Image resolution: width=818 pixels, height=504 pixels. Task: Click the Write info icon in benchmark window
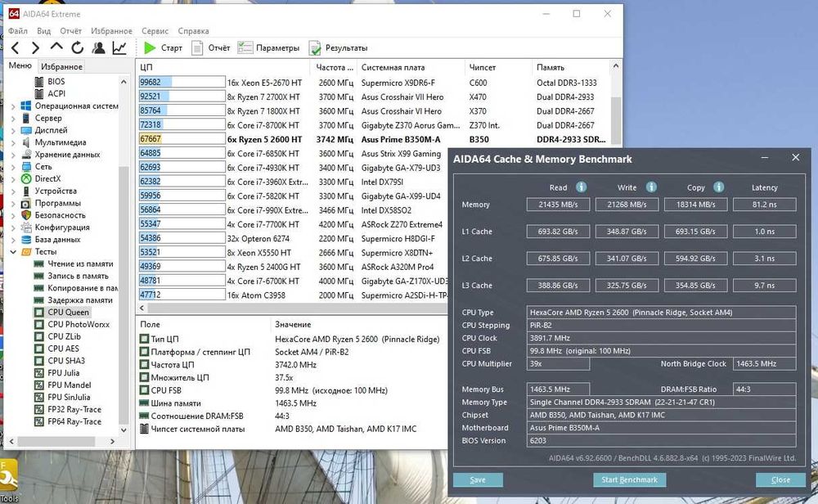(x=651, y=187)
